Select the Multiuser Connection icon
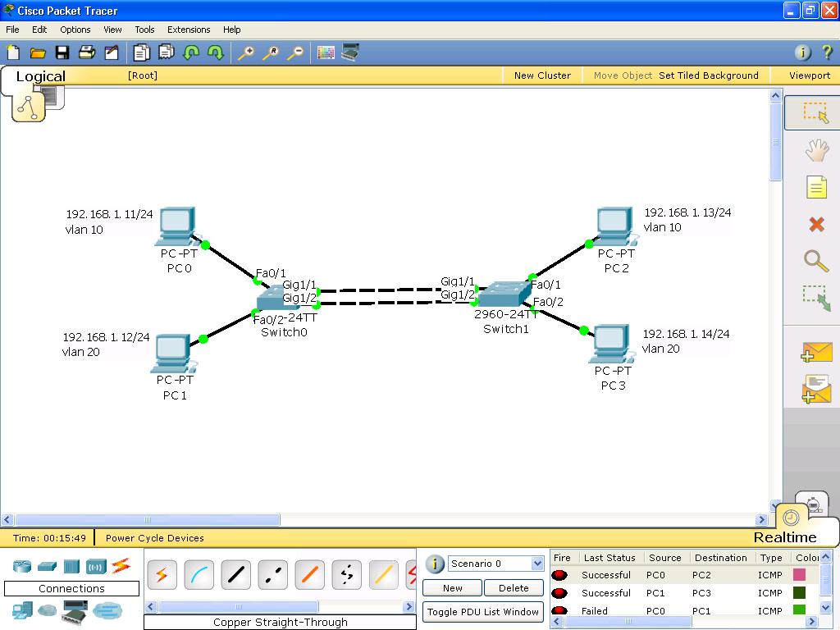Screen dimensions: 840x630 (107, 609)
